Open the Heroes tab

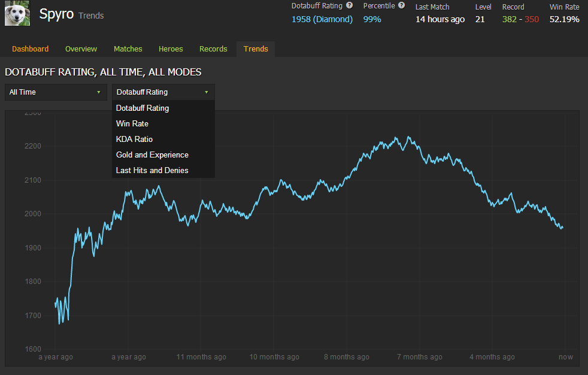[x=171, y=49]
